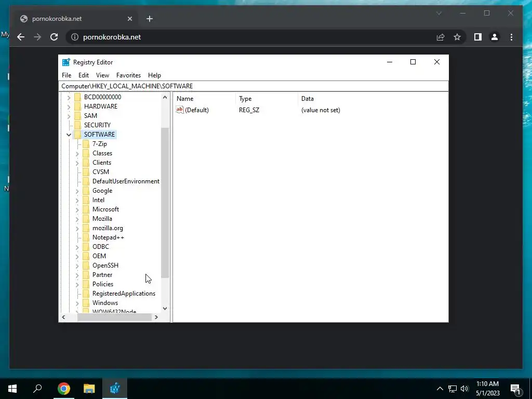Expand the HARDWARE key
532x399 pixels.
pos(69,107)
